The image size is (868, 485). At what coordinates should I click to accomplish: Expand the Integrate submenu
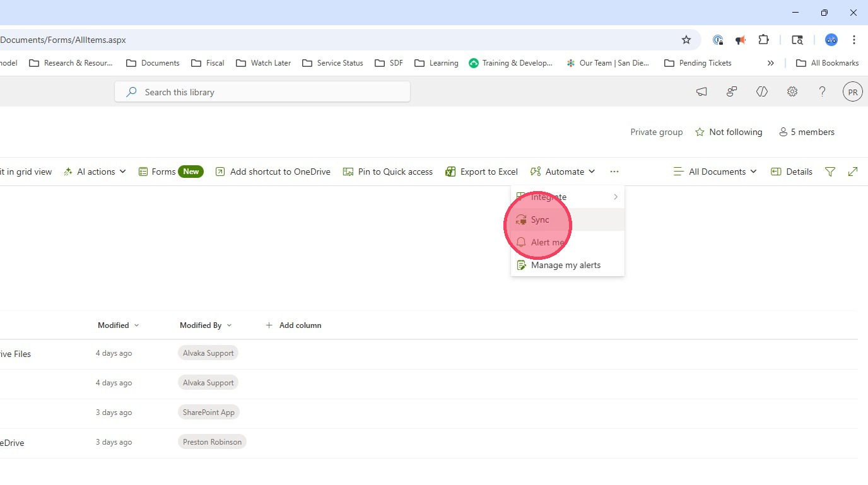click(x=568, y=197)
